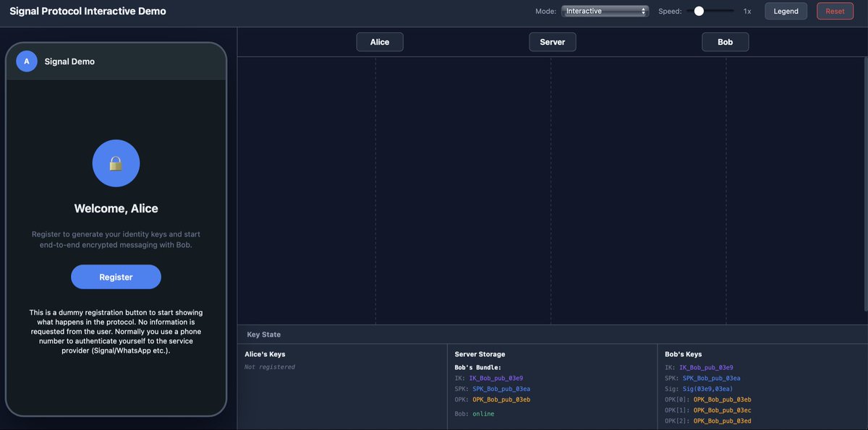Click server OPK value OPK_Bob_pub_03eb
Viewport: 868px width, 430px height.
click(x=501, y=400)
